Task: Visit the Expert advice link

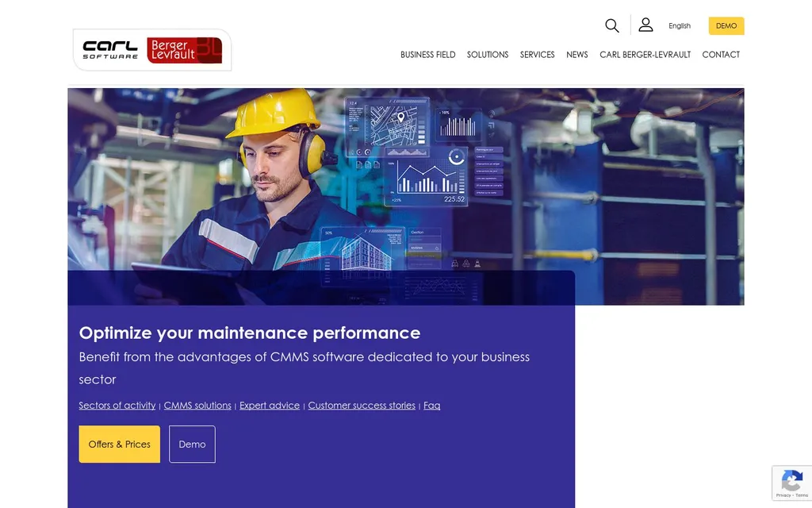Action: 270,406
